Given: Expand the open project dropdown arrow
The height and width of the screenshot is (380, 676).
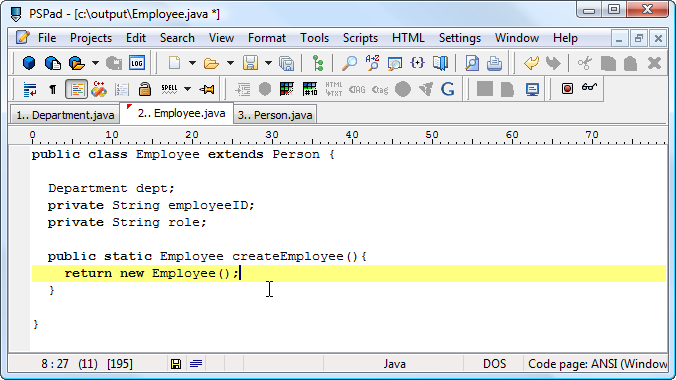Looking at the screenshot, I should pos(95,63).
